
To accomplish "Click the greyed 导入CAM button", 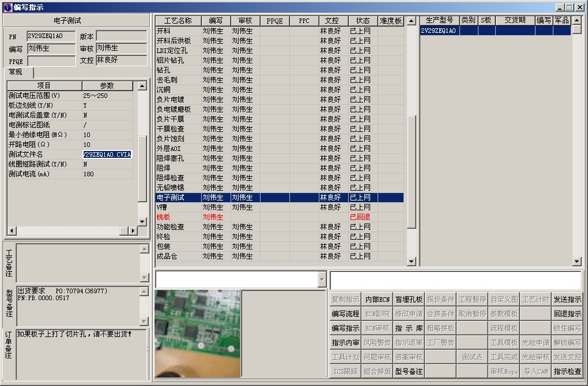I will pyautogui.click(x=536, y=372).
